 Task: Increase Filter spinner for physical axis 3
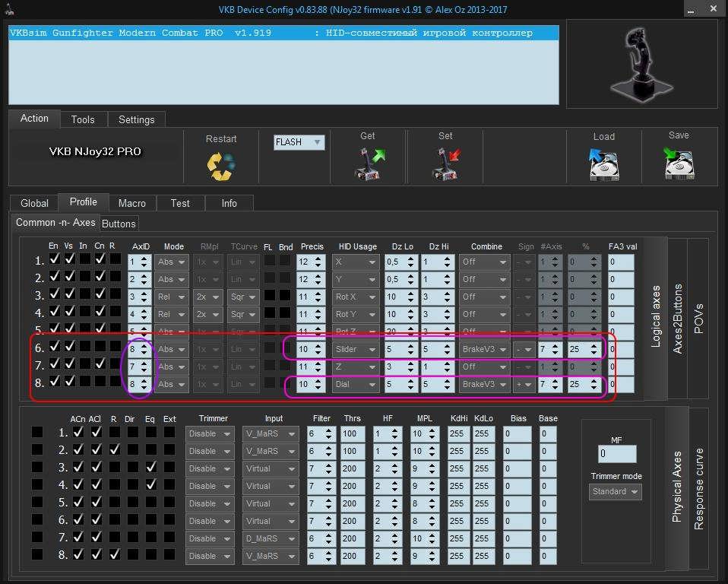click(x=329, y=465)
